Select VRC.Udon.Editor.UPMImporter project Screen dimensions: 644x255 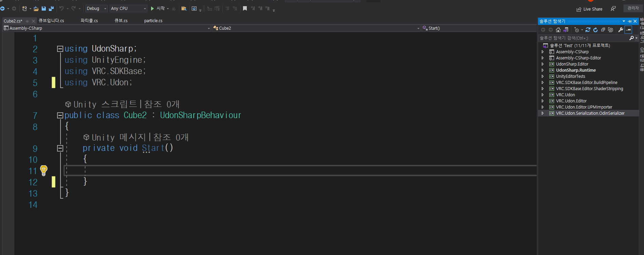tap(584, 107)
